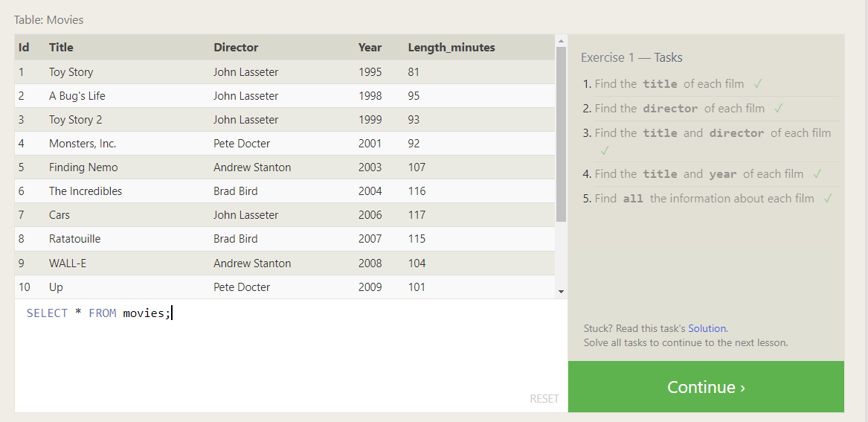Click the 'A Bug's Life' title cell
868x422 pixels.
(77, 96)
